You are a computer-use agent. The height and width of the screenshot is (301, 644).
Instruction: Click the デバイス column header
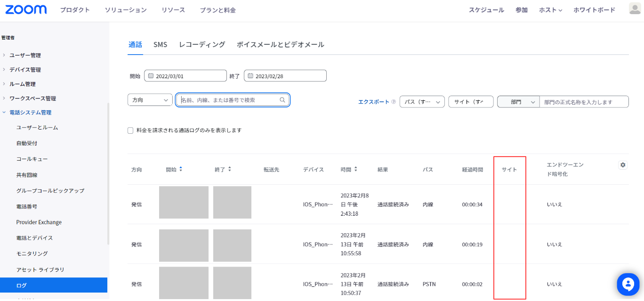(x=314, y=170)
